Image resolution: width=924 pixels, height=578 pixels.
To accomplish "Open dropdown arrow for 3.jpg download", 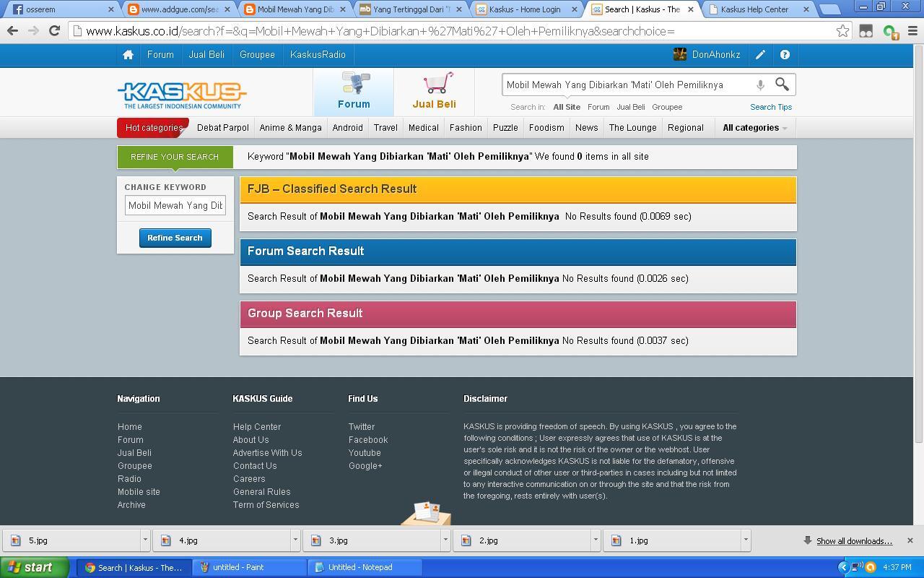I will [x=445, y=540].
